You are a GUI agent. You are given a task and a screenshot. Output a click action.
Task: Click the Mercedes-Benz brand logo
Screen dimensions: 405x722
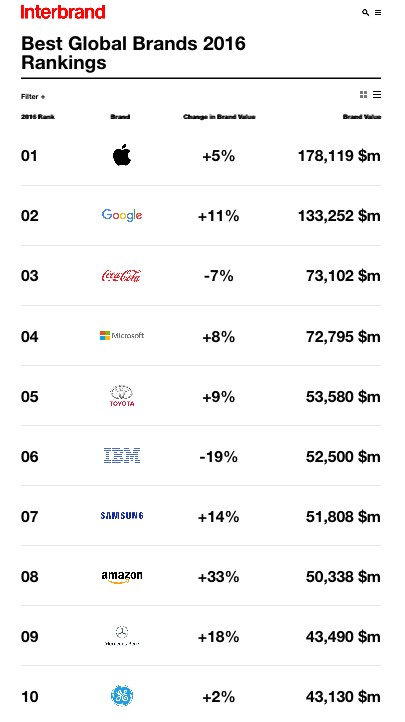pos(122,636)
